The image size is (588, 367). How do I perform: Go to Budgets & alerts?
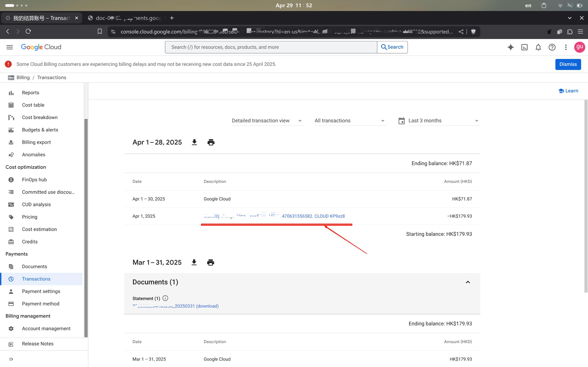coord(40,130)
